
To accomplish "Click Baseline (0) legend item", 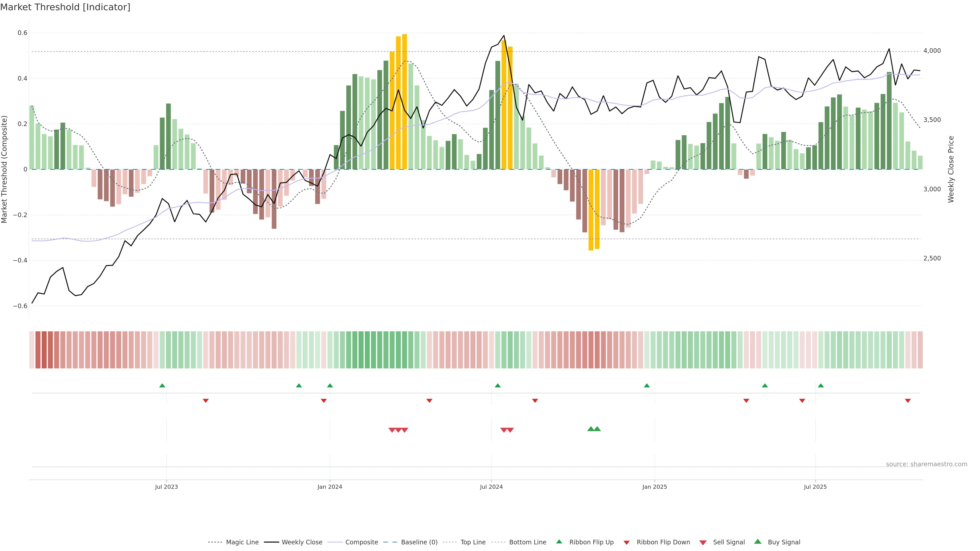I will click(x=419, y=542).
